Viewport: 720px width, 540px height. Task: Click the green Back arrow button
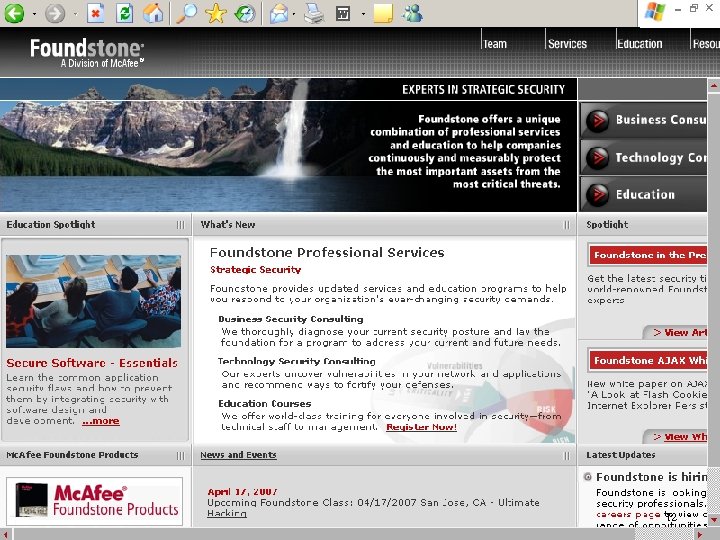pyautogui.click(x=14, y=13)
